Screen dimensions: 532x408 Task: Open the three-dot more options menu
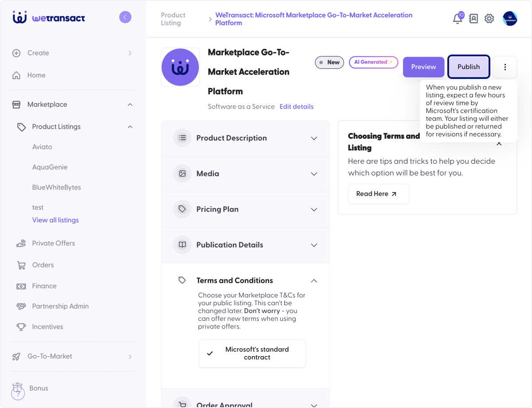pos(505,67)
